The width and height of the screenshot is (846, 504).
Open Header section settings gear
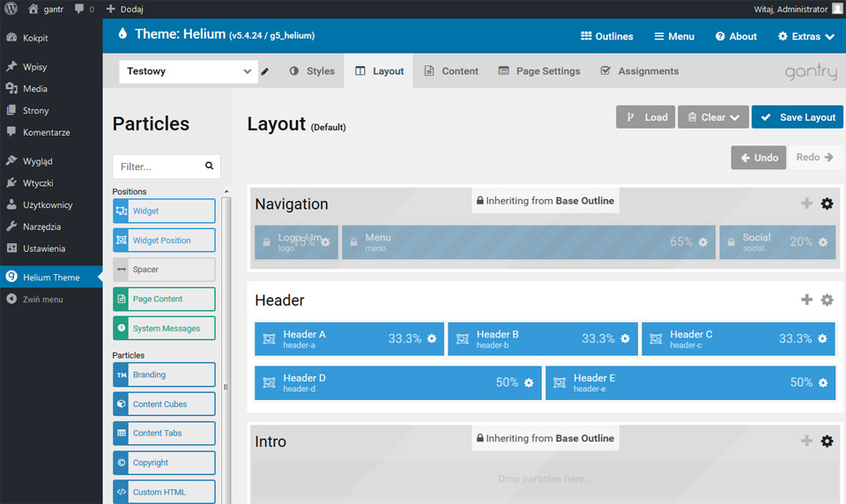point(827,300)
